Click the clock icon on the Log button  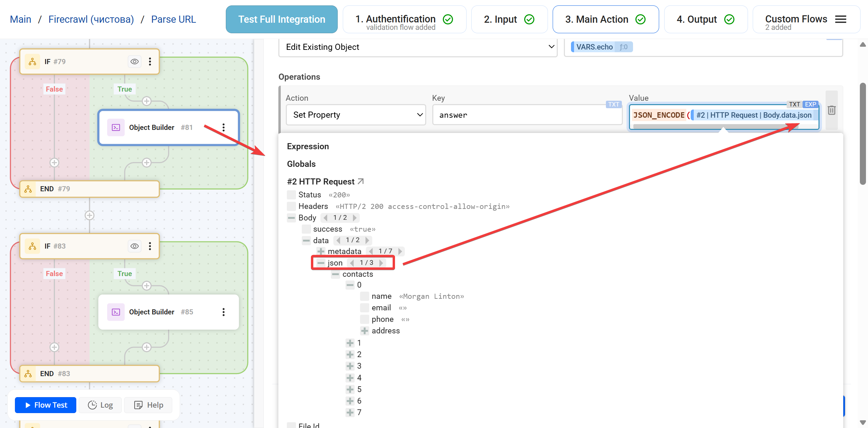point(92,405)
